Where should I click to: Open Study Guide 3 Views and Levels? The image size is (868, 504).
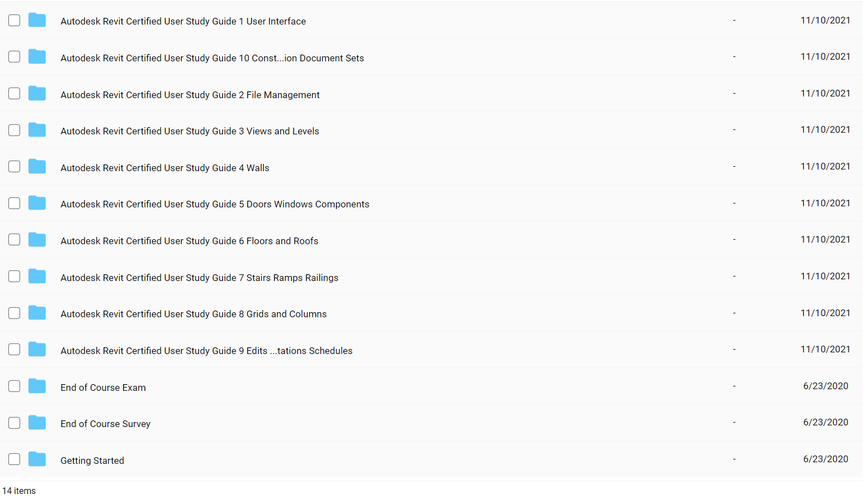tap(190, 131)
